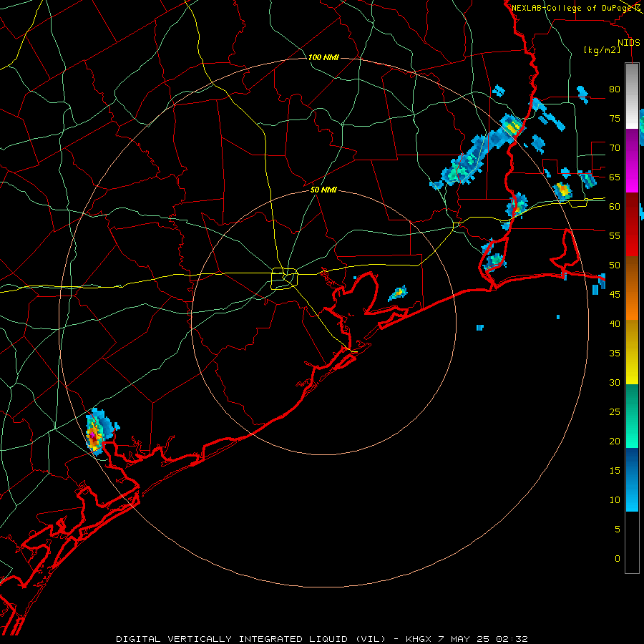
Task: Click the legend value 35
Action: (615, 353)
